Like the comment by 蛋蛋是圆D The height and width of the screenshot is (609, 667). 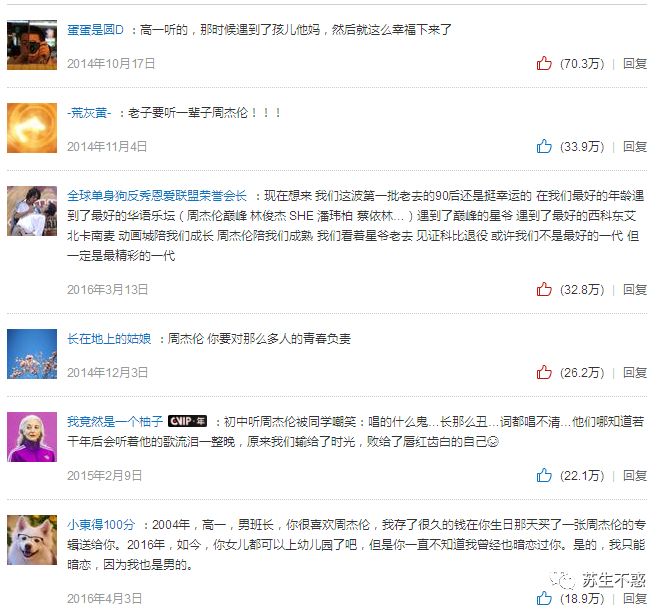544,63
